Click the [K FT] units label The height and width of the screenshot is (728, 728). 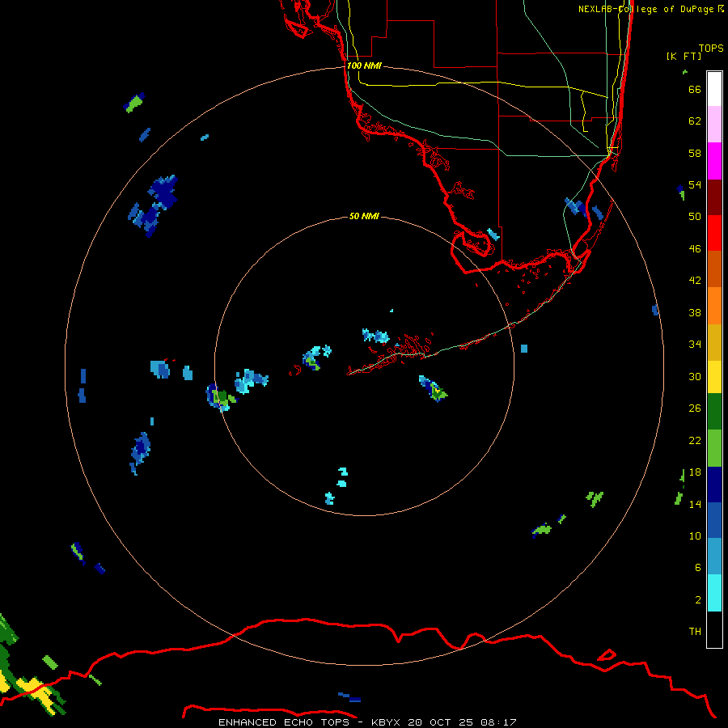(x=684, y=57)
